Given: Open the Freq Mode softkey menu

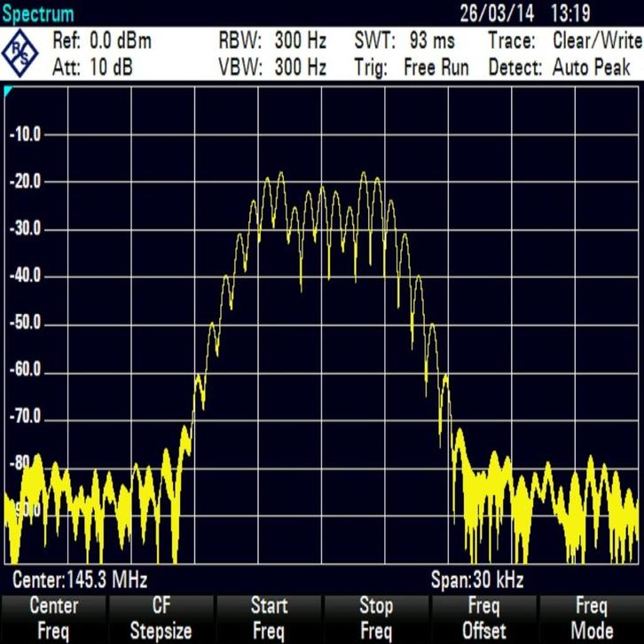Looking at the screenshot, I should pyautogui.click(x=592, y=618).
